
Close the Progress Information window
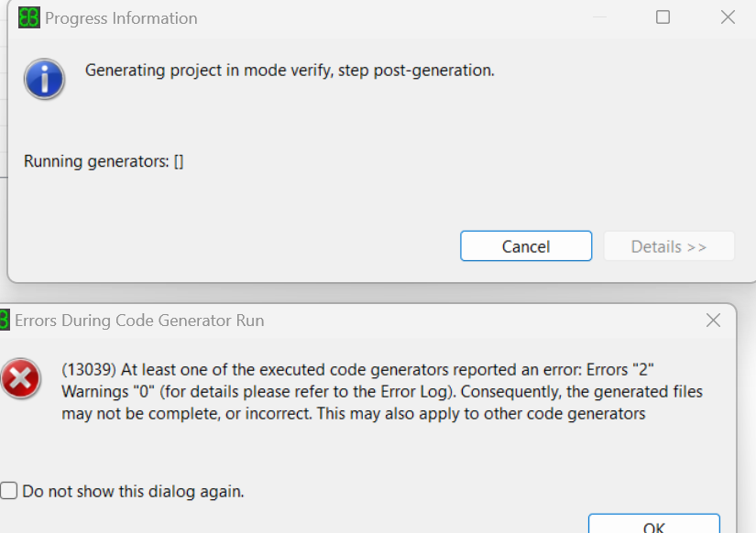point(728,17)
